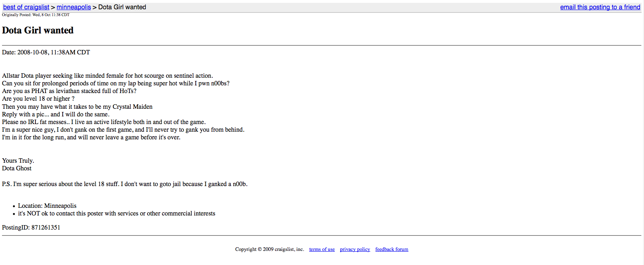The height and width of the screenshot is (265, 644).
Task: Click the 'Originally Posted' timestamp line
Action: [36, 15]
